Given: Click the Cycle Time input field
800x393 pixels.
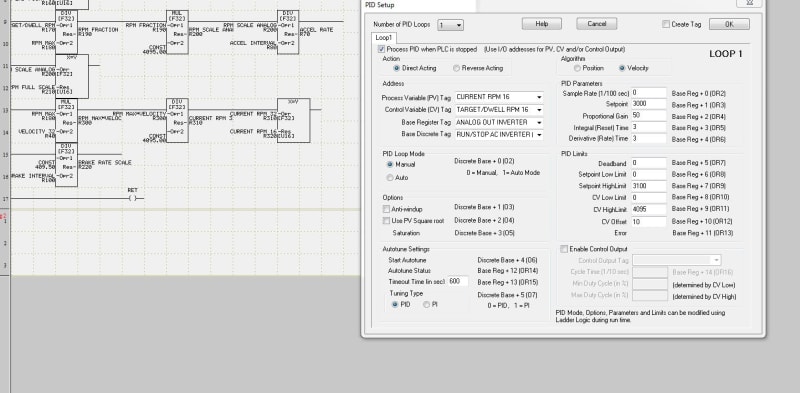Looking at the screenshot, I should [x=650, y=273].
